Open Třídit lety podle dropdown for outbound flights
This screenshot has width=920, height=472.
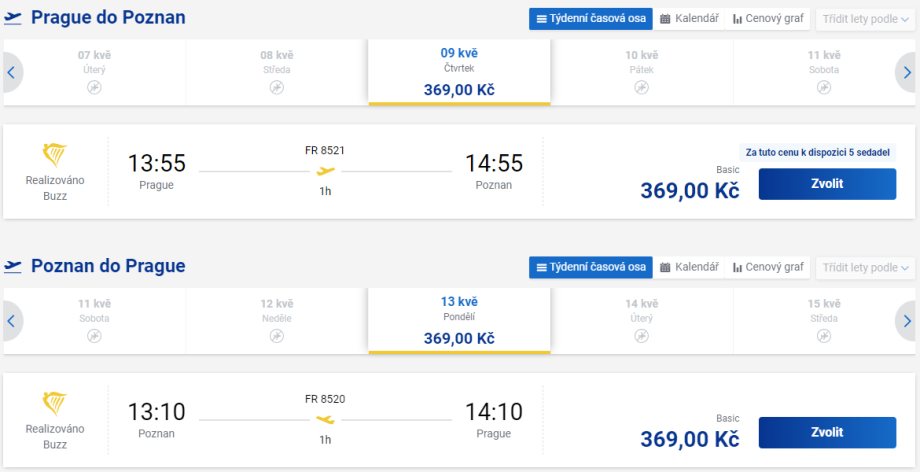pos(865,19)
